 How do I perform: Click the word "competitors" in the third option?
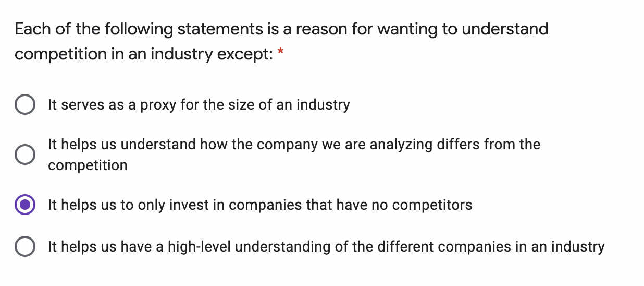point(432,205)
